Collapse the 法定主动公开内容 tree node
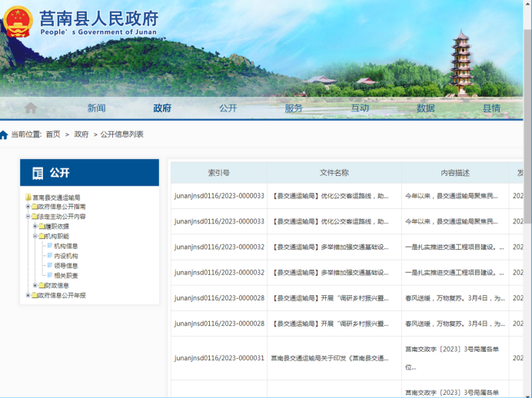The width and height of the screenshot is (532, 398). click(28, 217)
